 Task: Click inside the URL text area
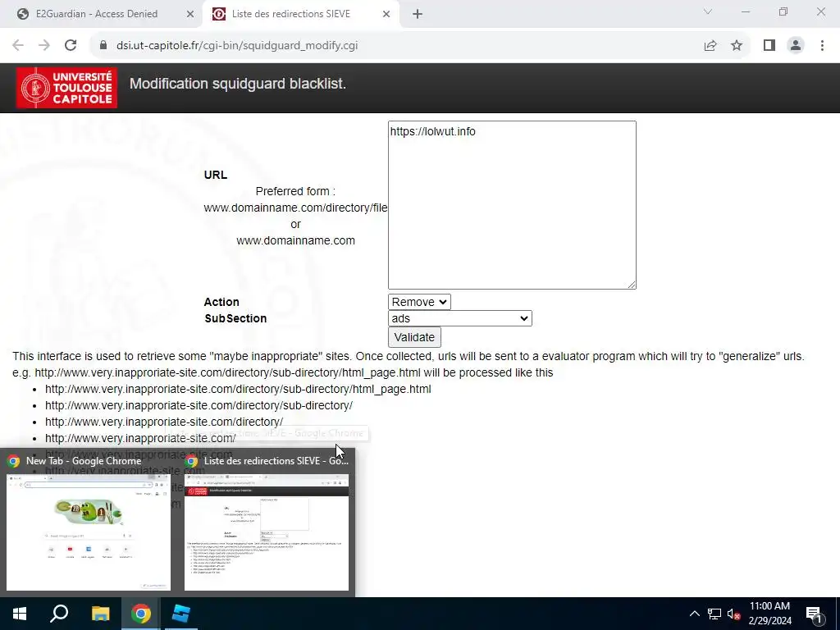[x=512, y=204]
